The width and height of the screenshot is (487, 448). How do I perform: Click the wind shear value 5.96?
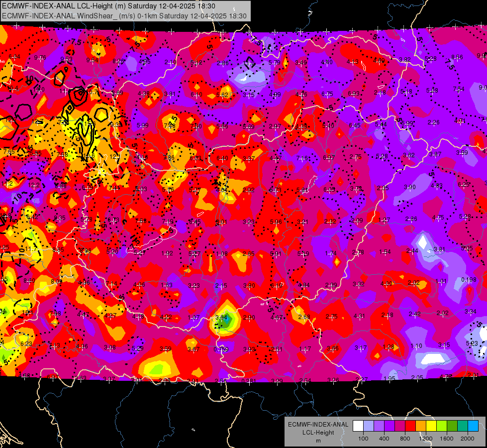pyautogui.click(x=276, y=222)
